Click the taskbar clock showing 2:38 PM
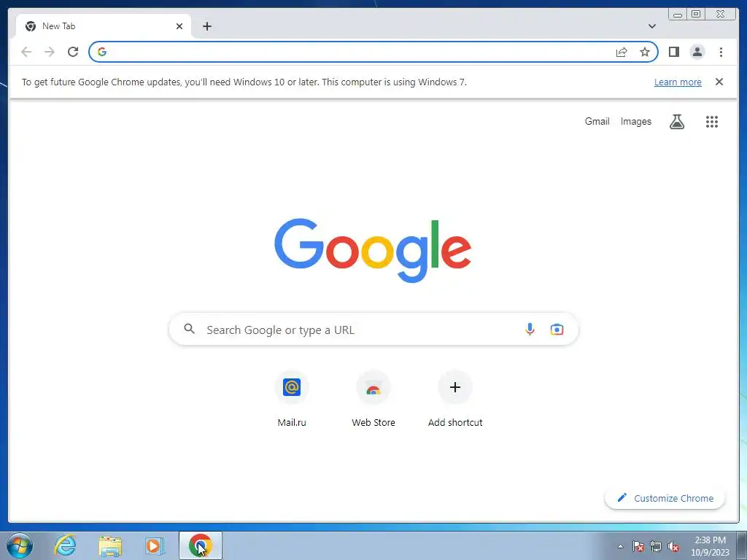 point(710,545)
